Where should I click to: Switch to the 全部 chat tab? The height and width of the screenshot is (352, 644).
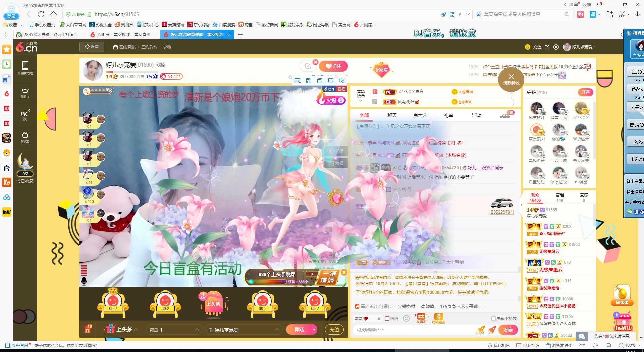[364, 115]
